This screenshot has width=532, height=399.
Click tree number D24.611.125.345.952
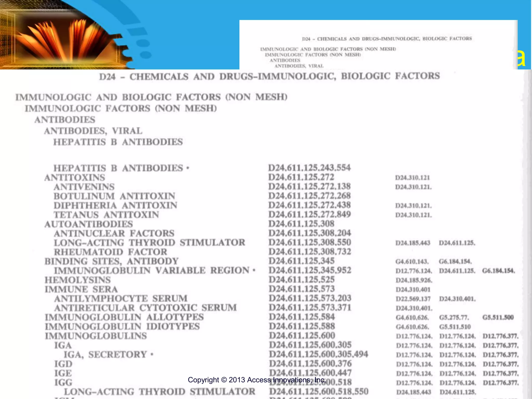310,270
